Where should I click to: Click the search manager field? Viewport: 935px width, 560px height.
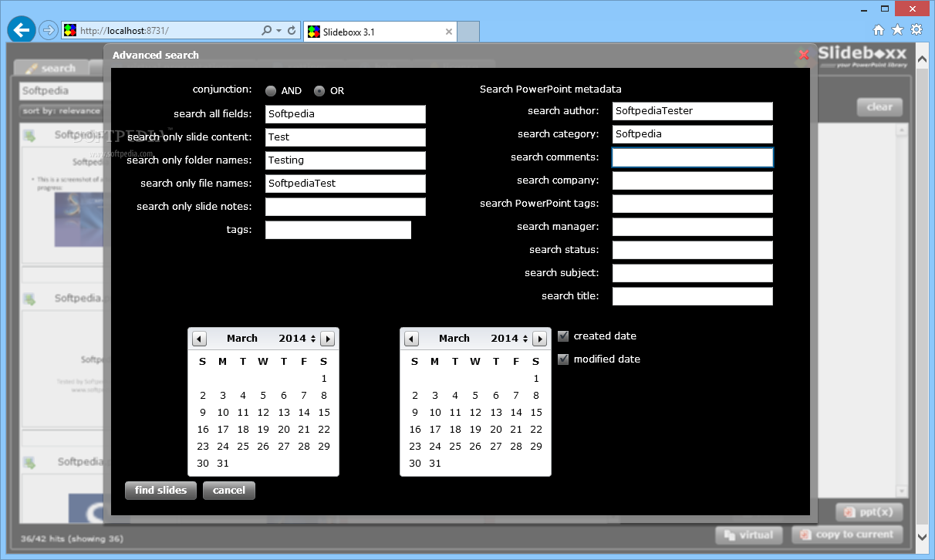(x=693, y=227)
